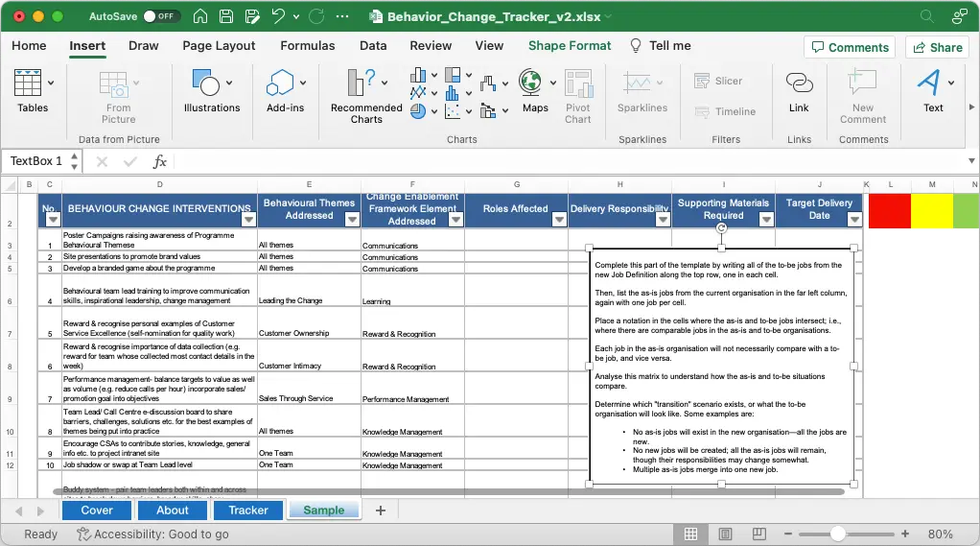The image size is (980, 546).
Task: Open the Shape Format tab
Action: tap(570, 46)
